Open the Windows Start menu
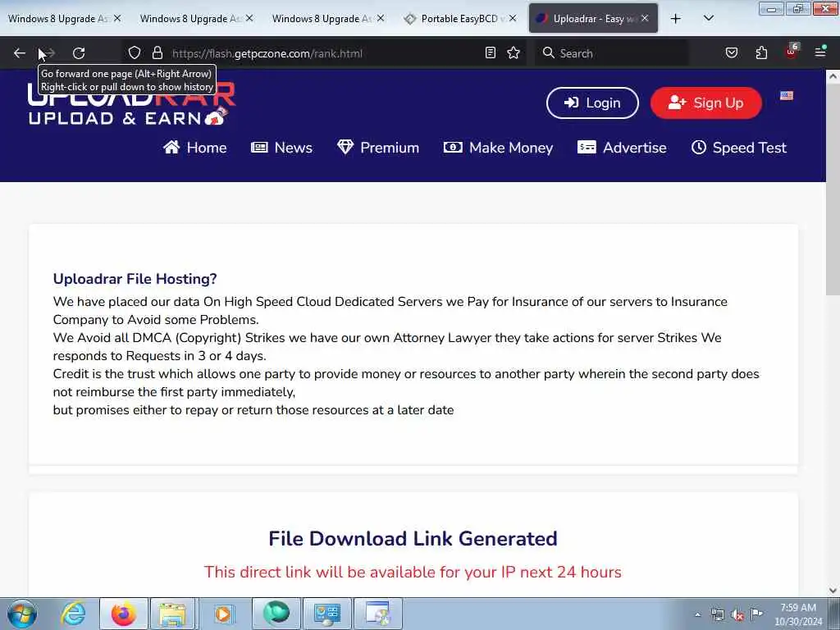The image size is (840, 630). point(22,614)
